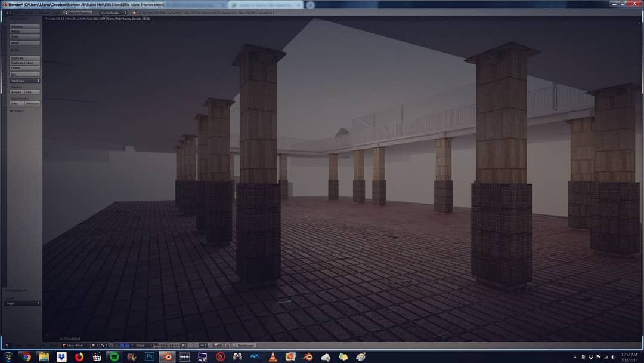Viewport: 644px width, 363px height.
Task: Enable the Scale manipulator icon
Action: click(128, 346)
